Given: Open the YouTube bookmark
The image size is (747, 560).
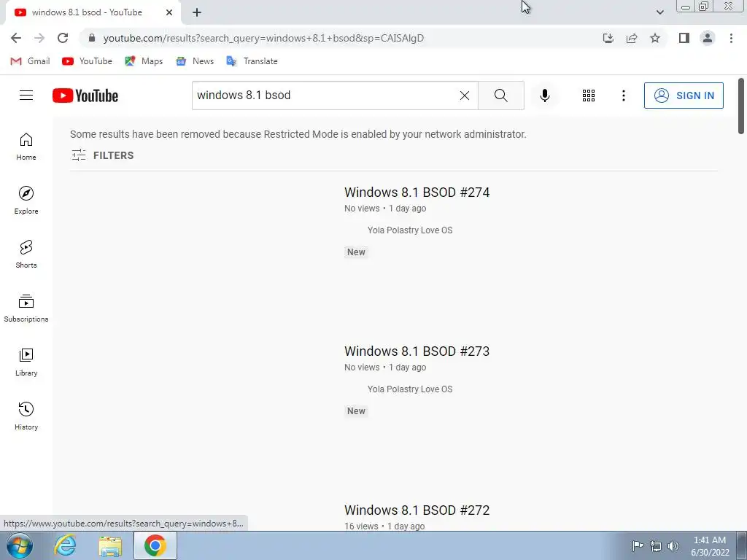Looking at the screenshot, I should [88, 61].
